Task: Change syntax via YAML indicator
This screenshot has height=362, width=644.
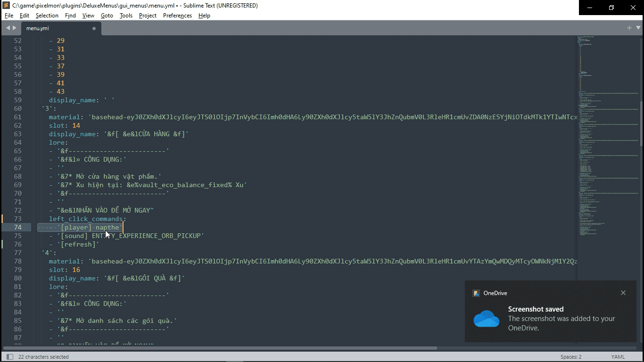Action: click(618, 357)
